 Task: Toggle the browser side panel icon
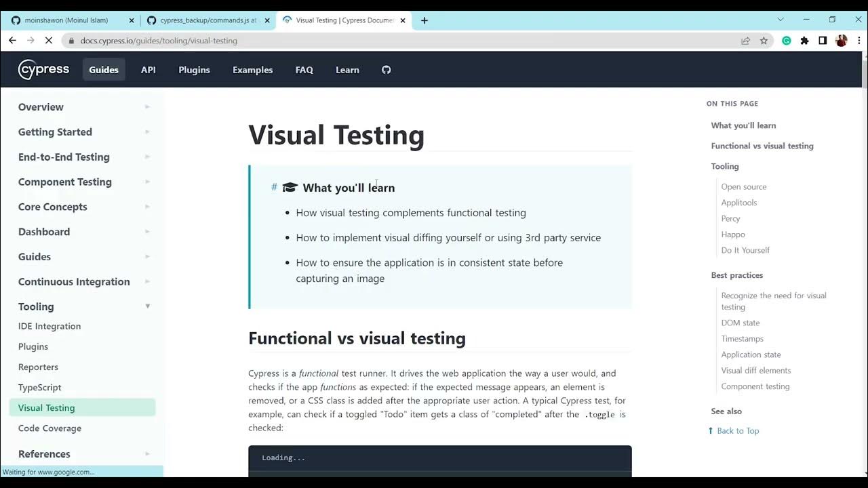(823, 41)
